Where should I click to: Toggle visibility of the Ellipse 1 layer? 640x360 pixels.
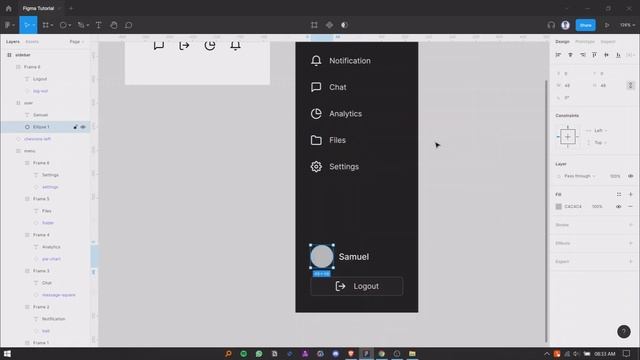click(83, 127)
